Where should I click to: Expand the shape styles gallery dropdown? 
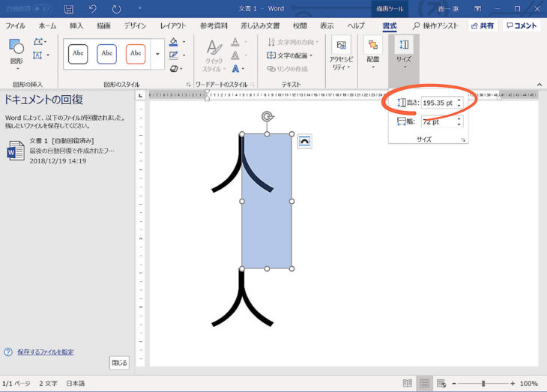[x=157, y=54]
